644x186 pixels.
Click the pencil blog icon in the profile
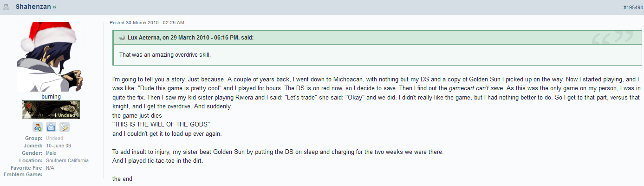[x=65, y=126]
